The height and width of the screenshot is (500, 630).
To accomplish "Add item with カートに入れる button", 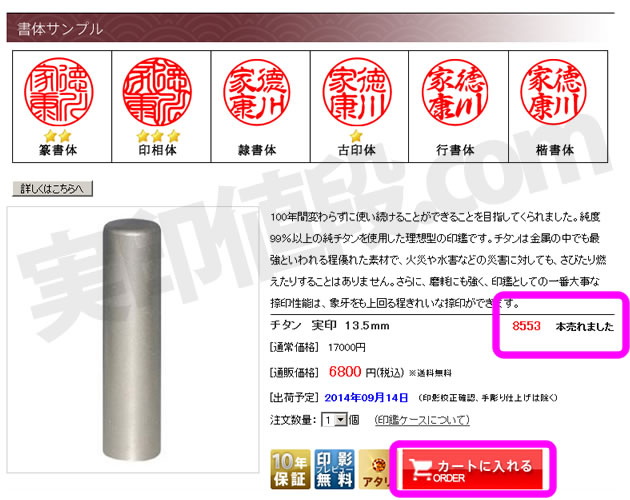I will click(x=472, y=469).
